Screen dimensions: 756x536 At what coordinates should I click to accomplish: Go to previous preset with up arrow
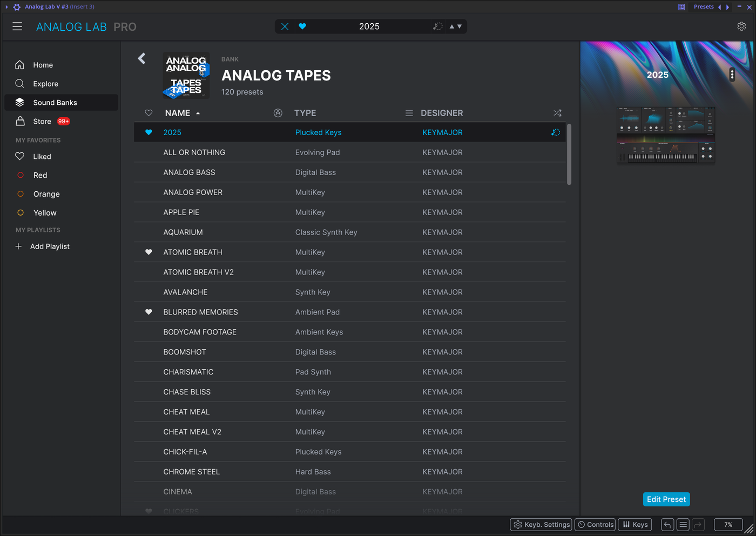coord(452,26)
